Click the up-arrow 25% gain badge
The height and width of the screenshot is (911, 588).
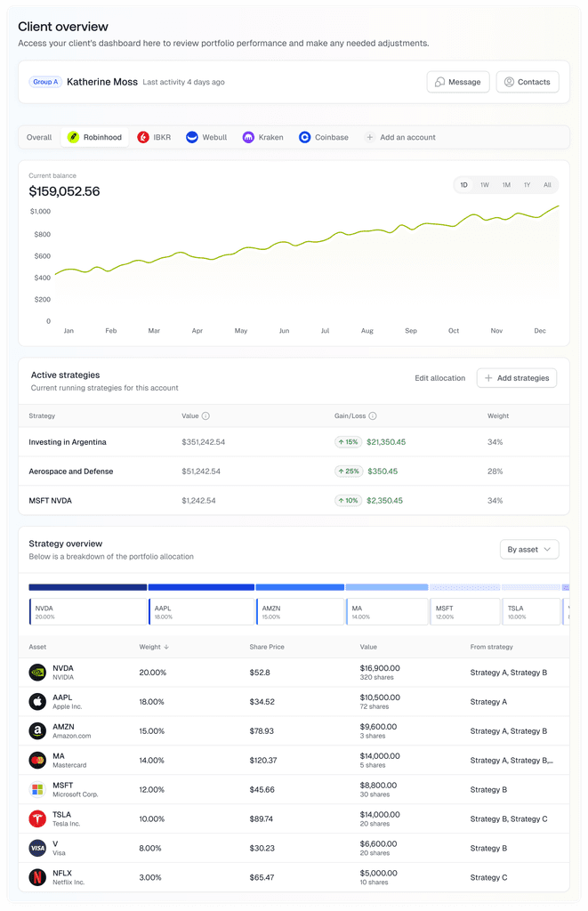349,472
